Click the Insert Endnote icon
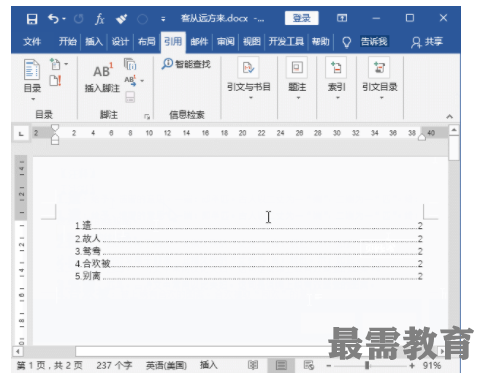The height and width of the screenshot is (383, 480). (130, 64)
